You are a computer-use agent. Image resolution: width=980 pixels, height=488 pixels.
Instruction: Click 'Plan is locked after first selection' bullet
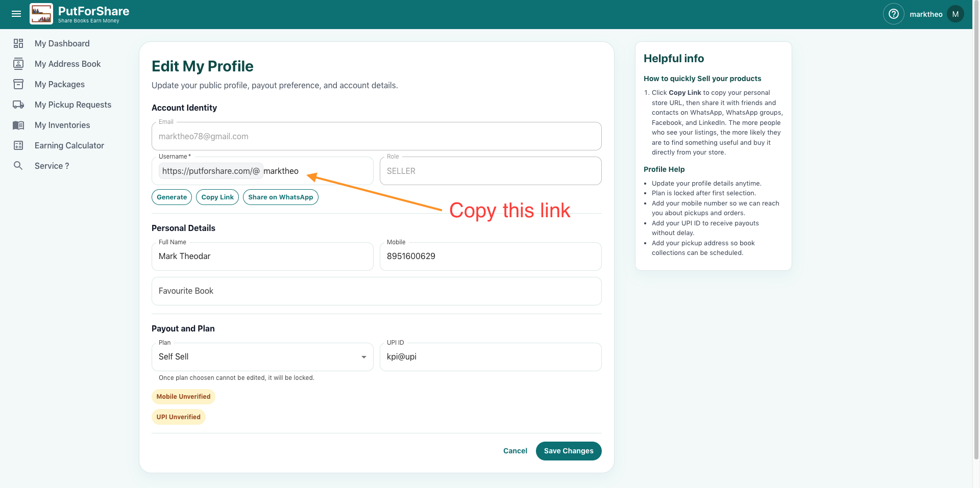(x=704, y=193)
